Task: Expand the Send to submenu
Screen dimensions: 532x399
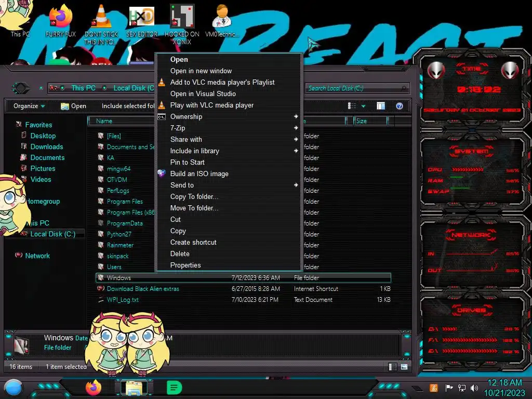Action: click(x=296, y=185)
